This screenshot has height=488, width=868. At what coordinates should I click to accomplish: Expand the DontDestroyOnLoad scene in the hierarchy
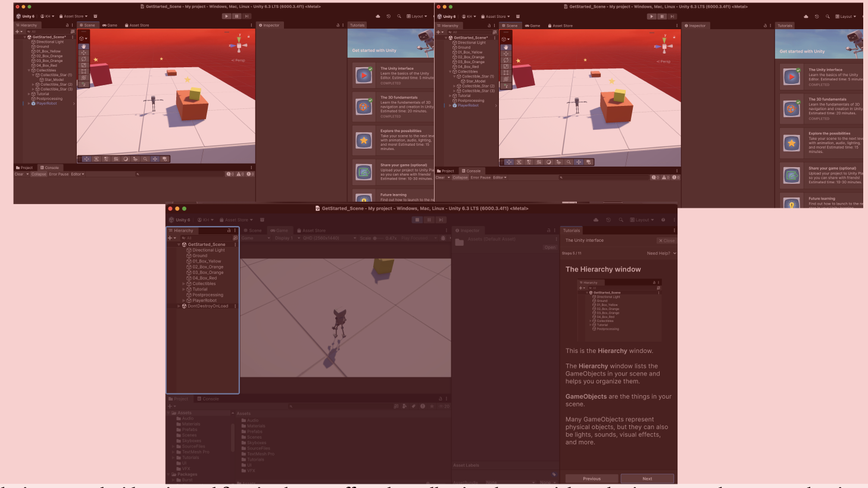coord(179,306)
